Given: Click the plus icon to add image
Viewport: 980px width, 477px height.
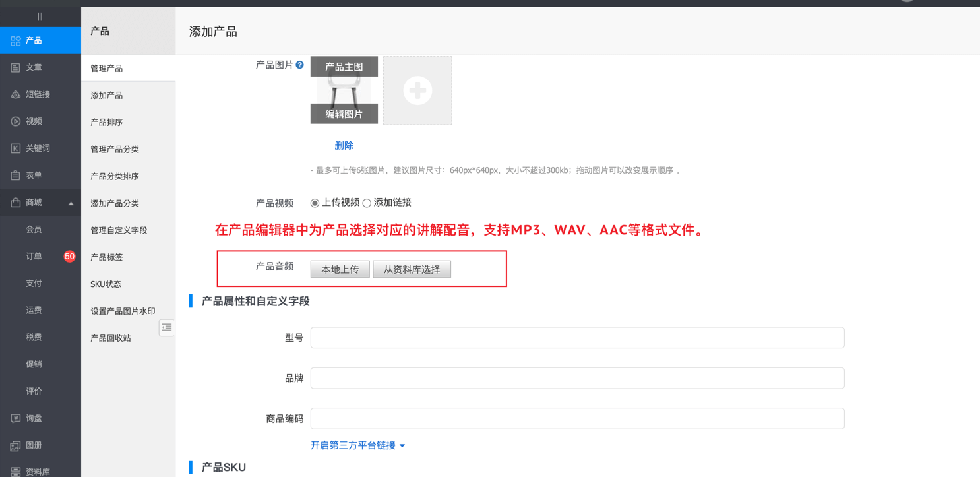Looking at the screenshot, I should tap(417, 90).
